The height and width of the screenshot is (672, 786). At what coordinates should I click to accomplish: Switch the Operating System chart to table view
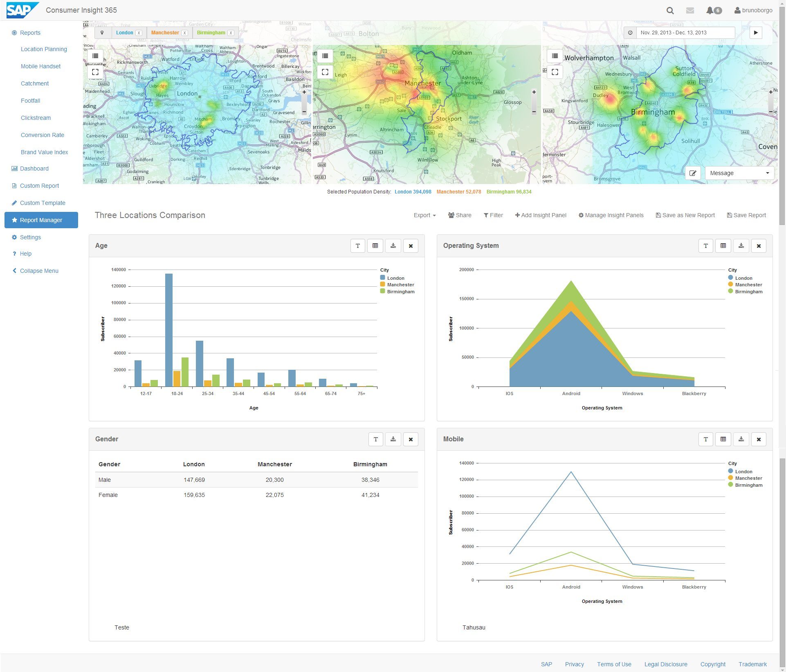723,246
